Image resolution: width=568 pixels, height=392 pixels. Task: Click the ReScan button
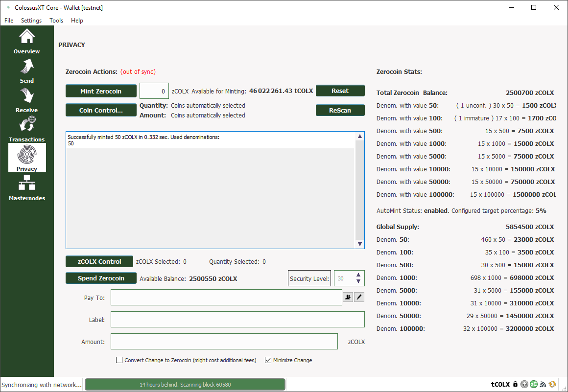point(340,111)
